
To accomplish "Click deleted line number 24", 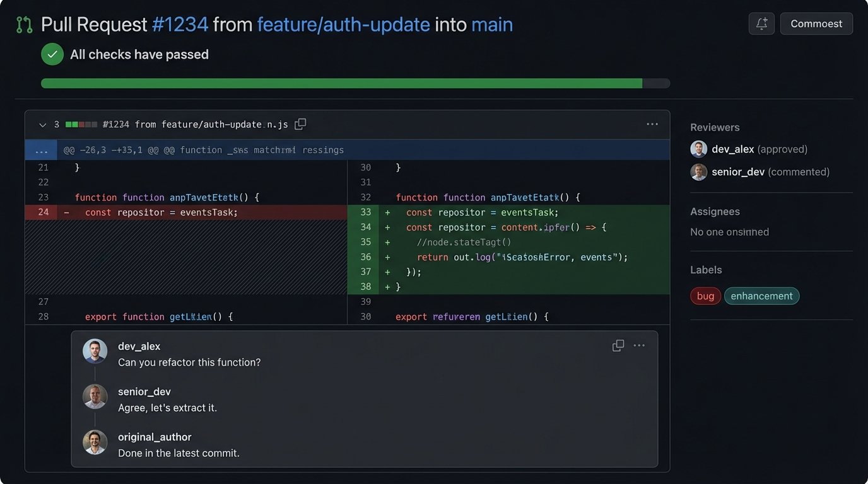I will pyautogui.click(x=43, y=212).
